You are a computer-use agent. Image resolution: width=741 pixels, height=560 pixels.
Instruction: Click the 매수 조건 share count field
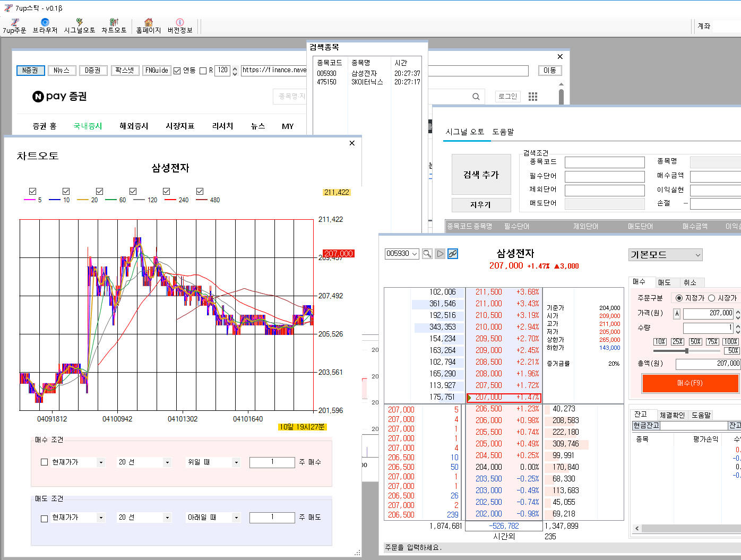pyautogui.click(x=272, y=462)
